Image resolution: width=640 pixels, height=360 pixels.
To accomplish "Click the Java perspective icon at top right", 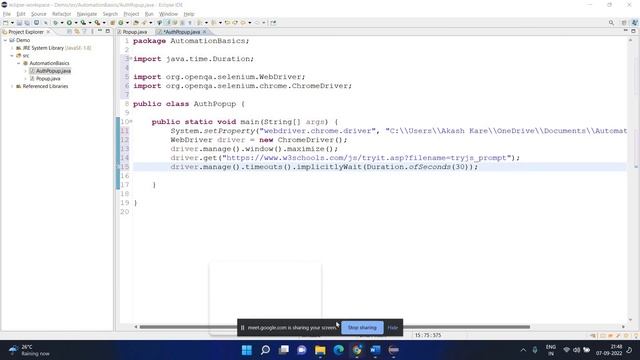I will [x=634, y=23].
